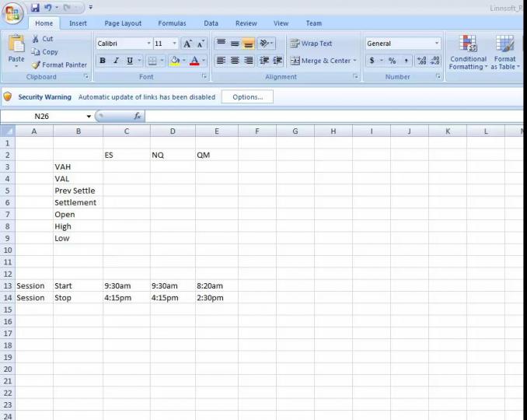Toggle bold formatting
The width and height of the screenshot is (527, 420).
point(103,61)
